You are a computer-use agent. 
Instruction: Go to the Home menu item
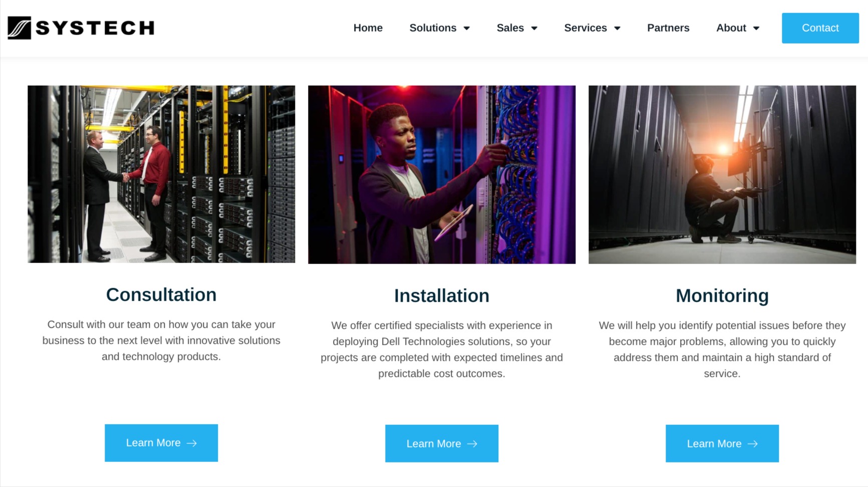point(368,28)
